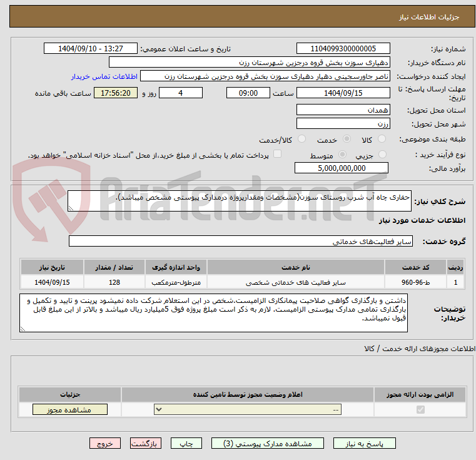Screen dimensions: 476x460
Task: Click the مشاهده مجوز button
Action: 70,409
